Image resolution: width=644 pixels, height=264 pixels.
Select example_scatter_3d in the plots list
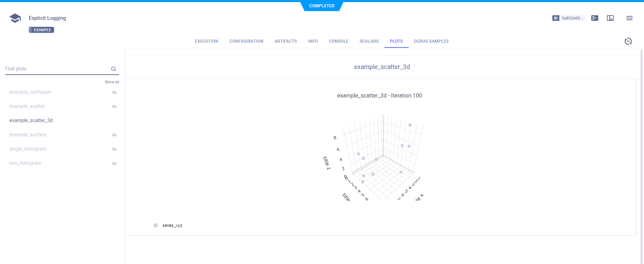point(31,120)
